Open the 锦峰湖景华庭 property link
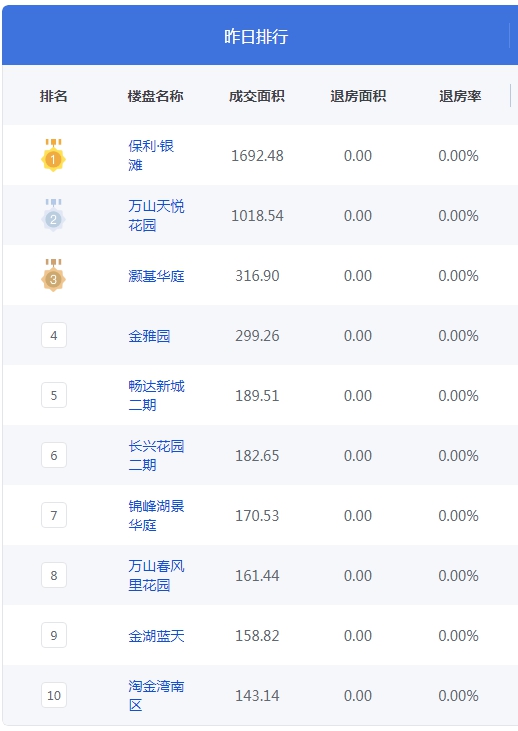 (x=156, y=515)
